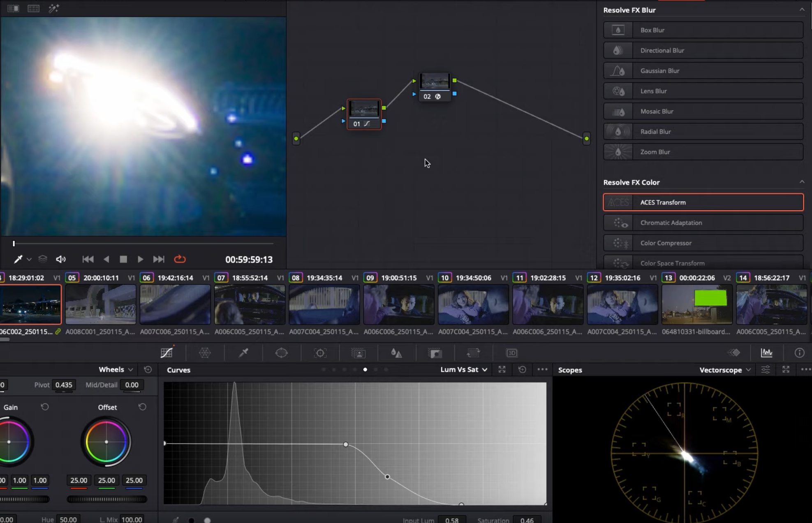812x523 pixels.
Task: Click the Offset master wheel slider
Action: tap(106, 499)
